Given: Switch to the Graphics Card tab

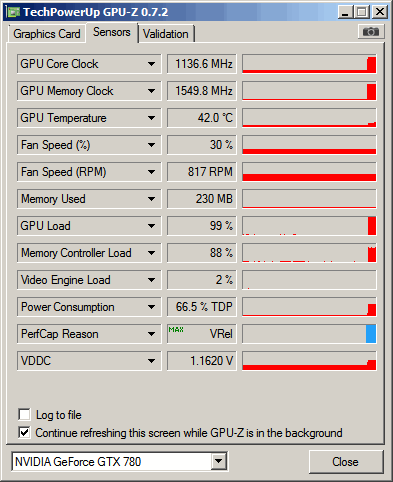Looking at the screenshot, I should pos(47,34).
